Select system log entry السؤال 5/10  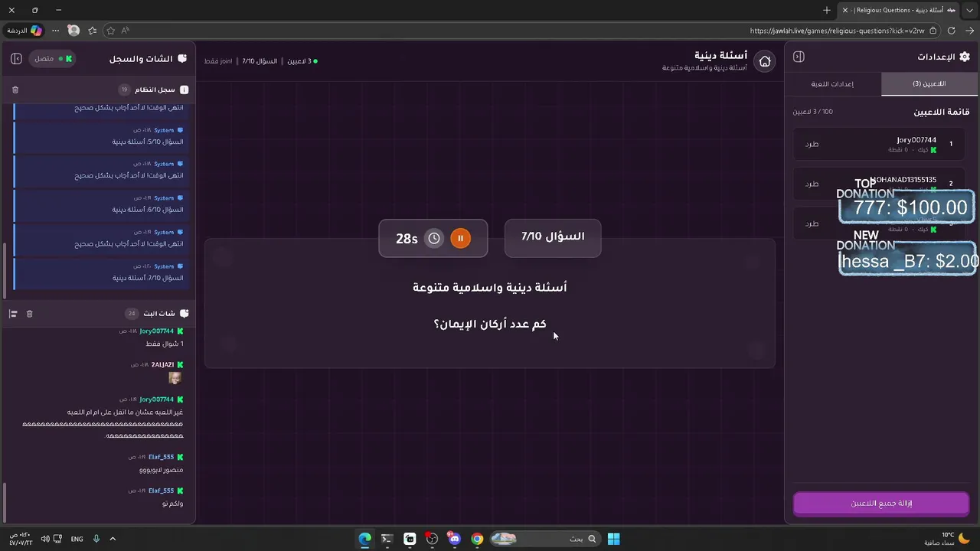click(x=102, y=136)
